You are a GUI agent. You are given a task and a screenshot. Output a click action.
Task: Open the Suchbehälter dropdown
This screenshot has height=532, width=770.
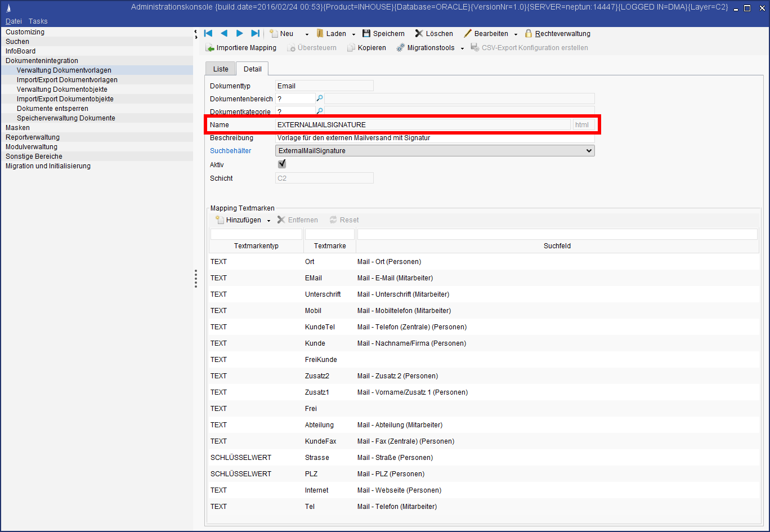(x=589, y=151)
